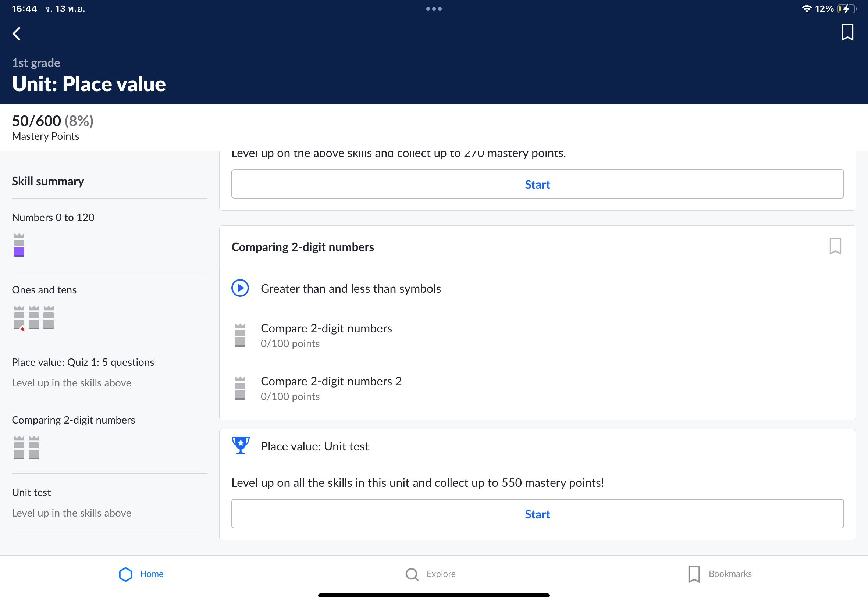This screenshot has width=868, height=603.
Task: Bookmark this unit via header bookmark icon
Action: click(847, 32)
